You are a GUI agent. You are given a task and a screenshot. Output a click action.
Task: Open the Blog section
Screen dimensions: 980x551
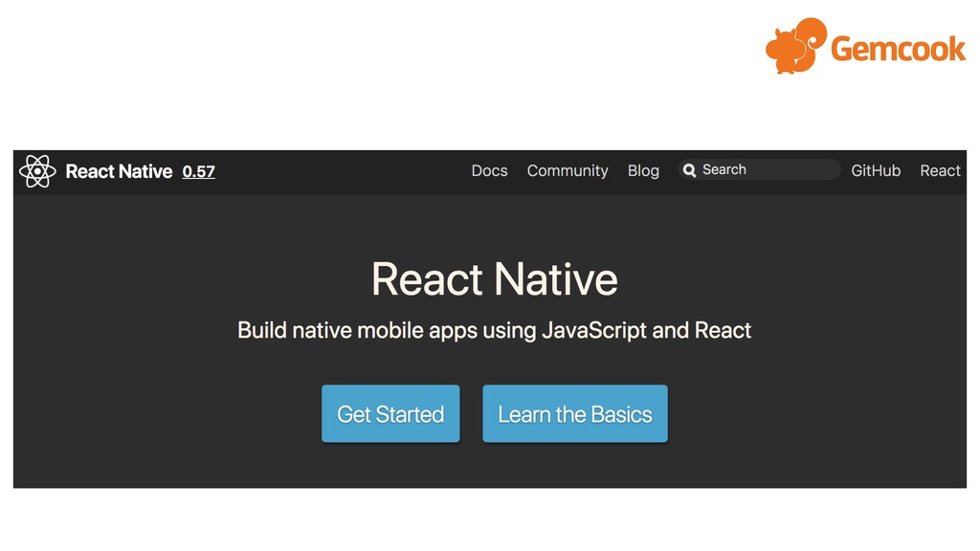click(x=643, y=170)
